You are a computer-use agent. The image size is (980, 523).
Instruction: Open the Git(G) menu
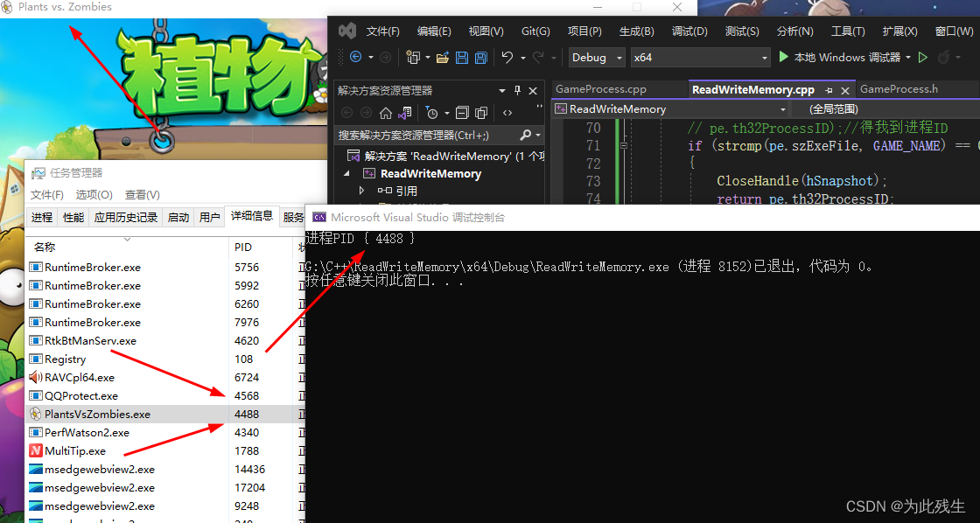point(535,31)
